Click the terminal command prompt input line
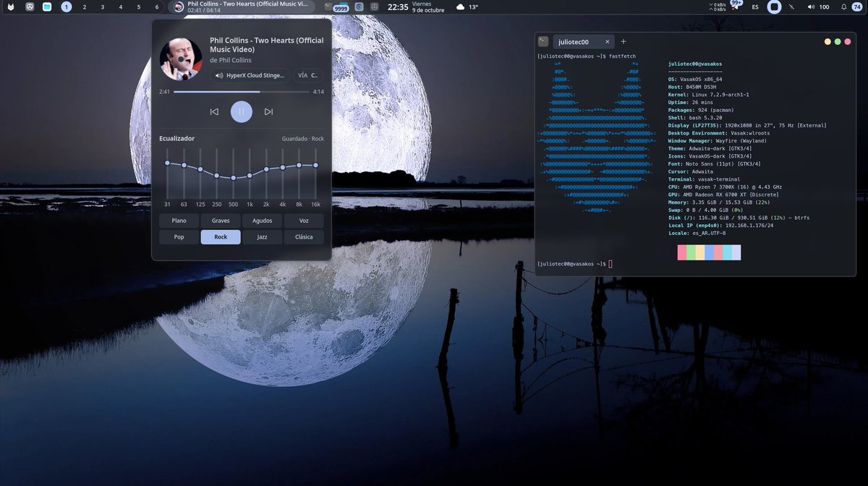 pos(575,264)
